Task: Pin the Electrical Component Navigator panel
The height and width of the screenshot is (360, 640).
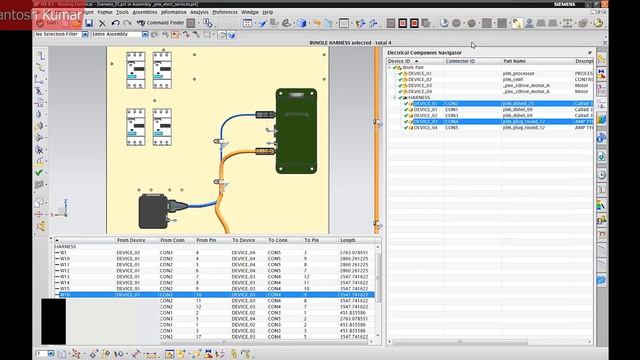Action: [x=590, y=53]
